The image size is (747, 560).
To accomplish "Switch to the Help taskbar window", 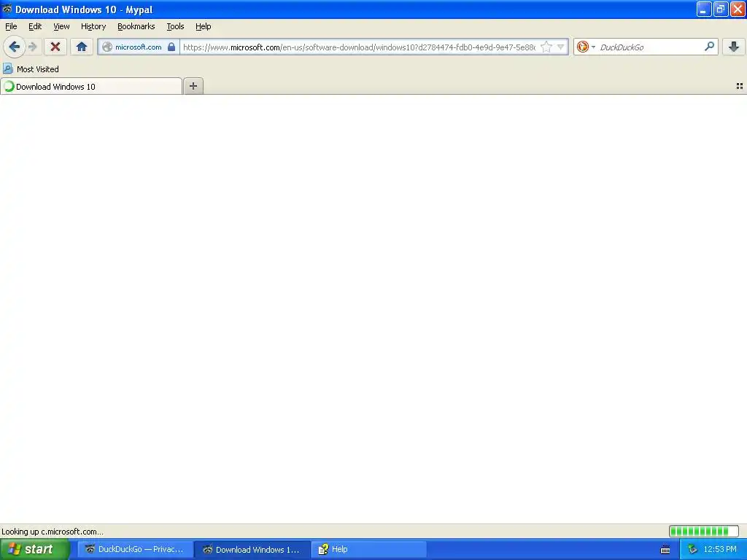I will (x=369, y=549).
